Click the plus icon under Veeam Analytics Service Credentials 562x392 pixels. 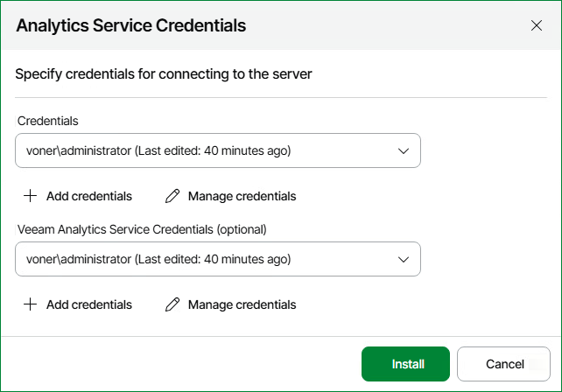click(x=30, y=304)
